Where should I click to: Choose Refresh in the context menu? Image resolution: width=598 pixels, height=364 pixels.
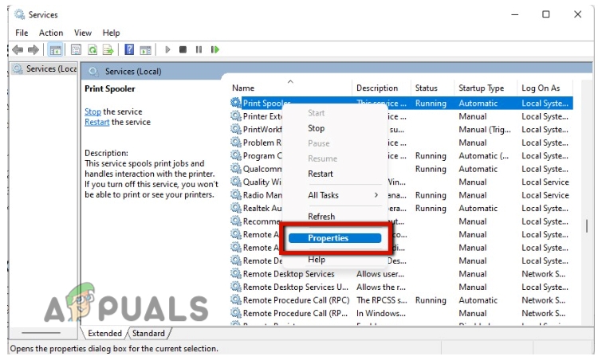321,217
